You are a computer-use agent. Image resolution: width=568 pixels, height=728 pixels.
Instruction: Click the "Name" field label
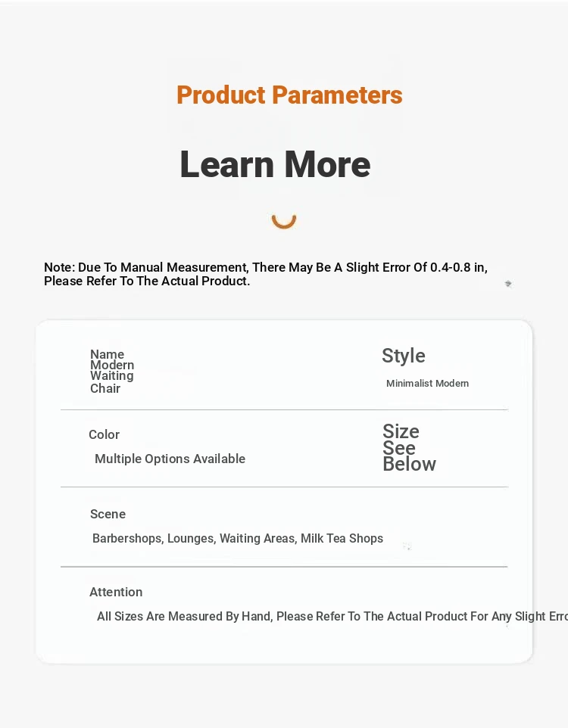click(107, 354)
